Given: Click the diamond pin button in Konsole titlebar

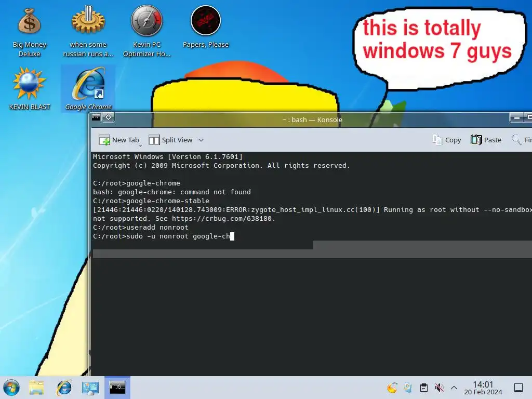Looking at the screenshot, I should coord(108,117).
